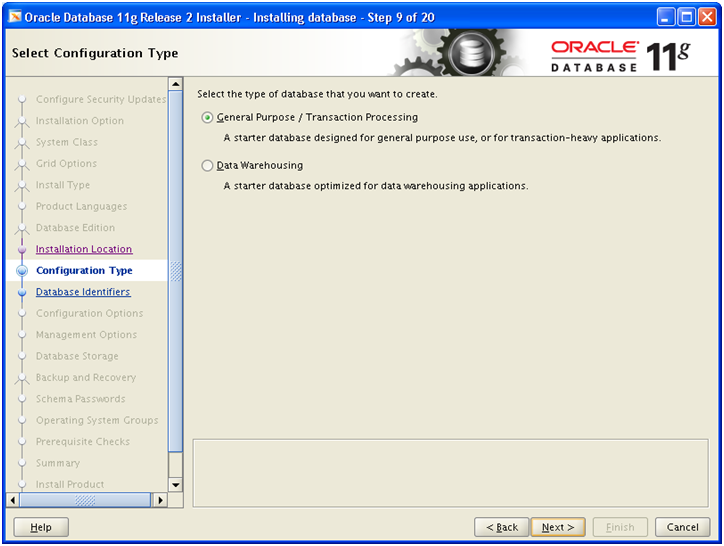Click the Schema Passwords step label
This screenshot has width=724, height=546.
pos(81,399)
